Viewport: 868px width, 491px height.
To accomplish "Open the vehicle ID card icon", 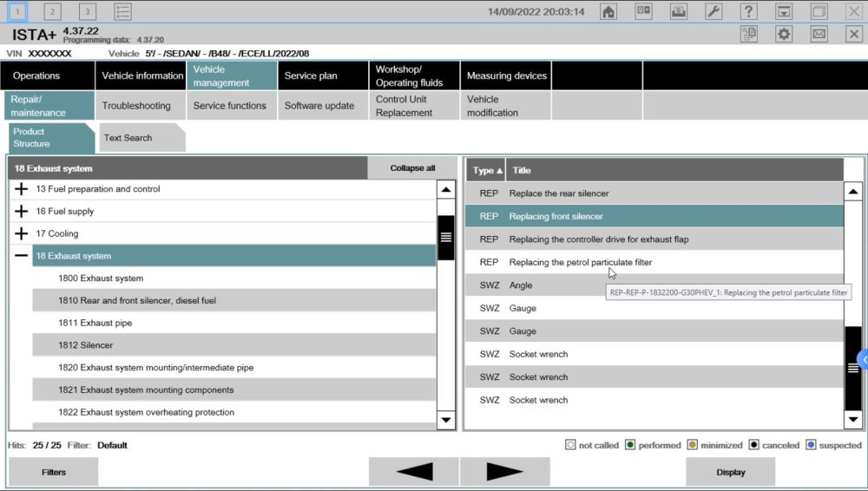I will click(x=643, y=11).
